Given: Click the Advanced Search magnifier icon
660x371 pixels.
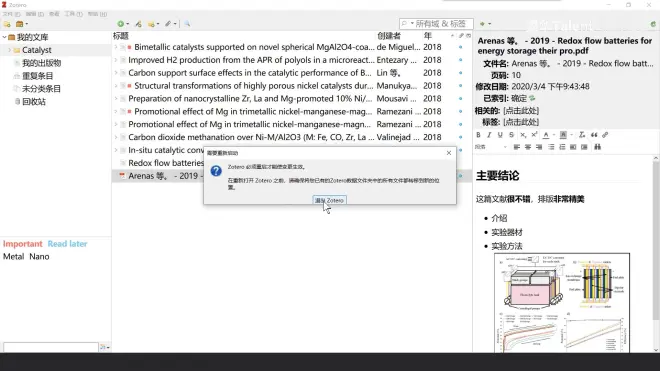Looking at the screenshot, I should pos(187,24).
